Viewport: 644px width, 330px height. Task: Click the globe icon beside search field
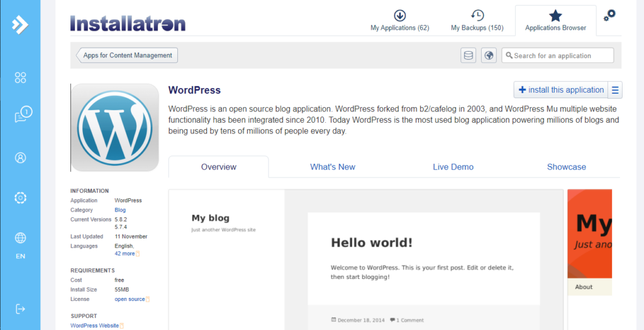pyautogui.click(x=489, y=55)
